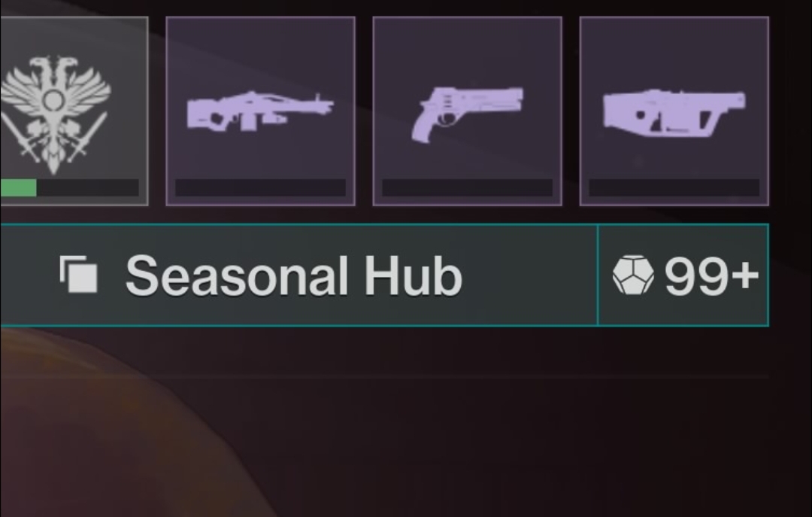The width and height of the screenshot is (812, 517).
Task: Select the purple-bordered launcher reward tile
Action: click(x=674, y=111)
